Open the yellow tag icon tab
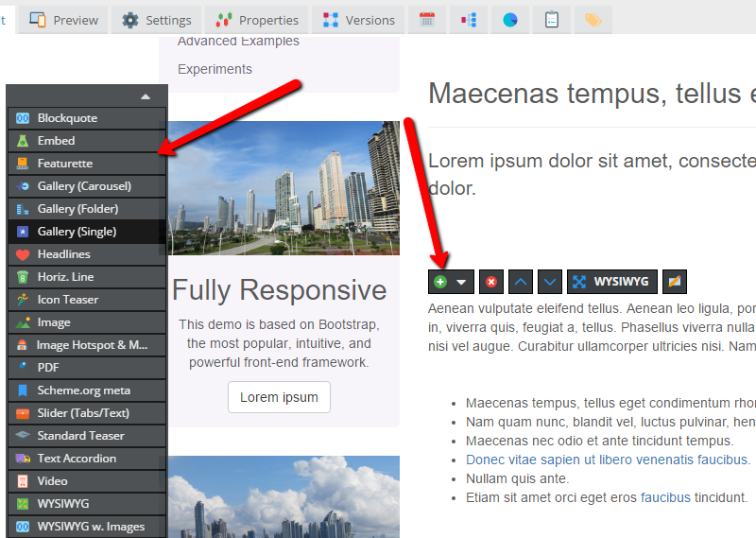The height and width of the screenshot is (538, 756). pos(593,20)
